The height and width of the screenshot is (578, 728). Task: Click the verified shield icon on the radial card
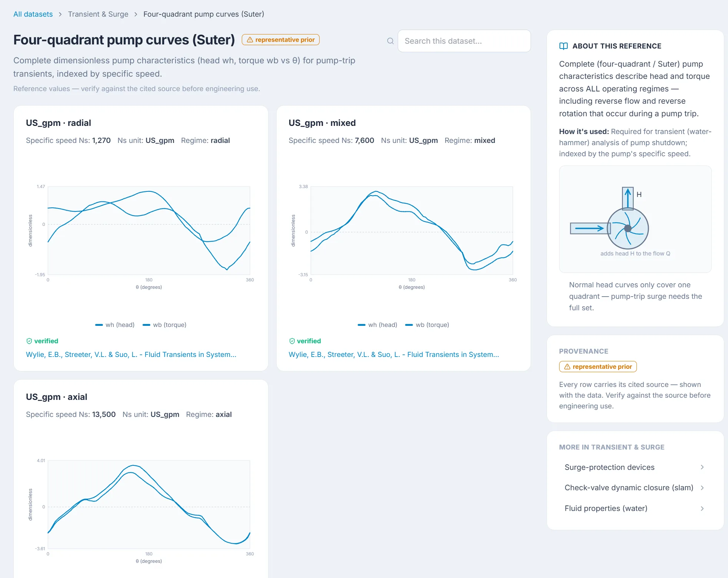[x=29, y=341]
